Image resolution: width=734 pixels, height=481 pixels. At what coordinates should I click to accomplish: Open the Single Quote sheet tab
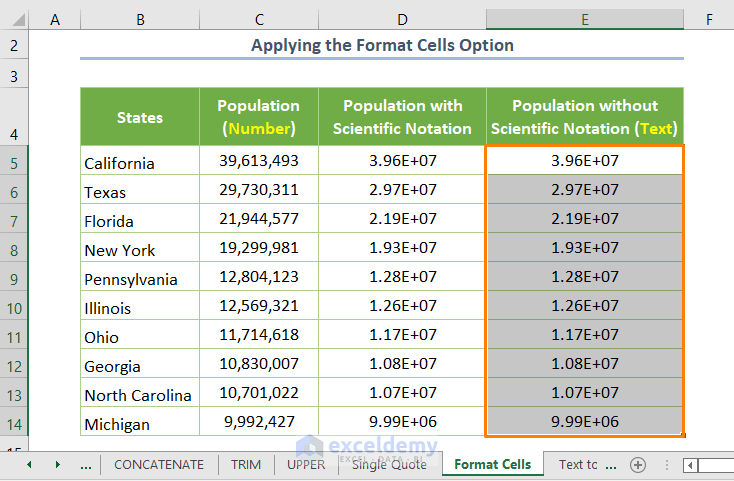(389, 464)
